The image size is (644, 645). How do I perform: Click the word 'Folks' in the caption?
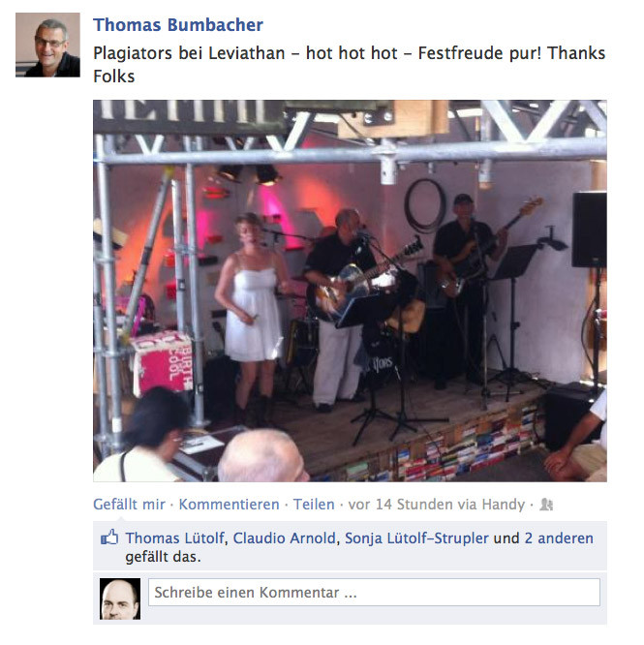(114, 77)
